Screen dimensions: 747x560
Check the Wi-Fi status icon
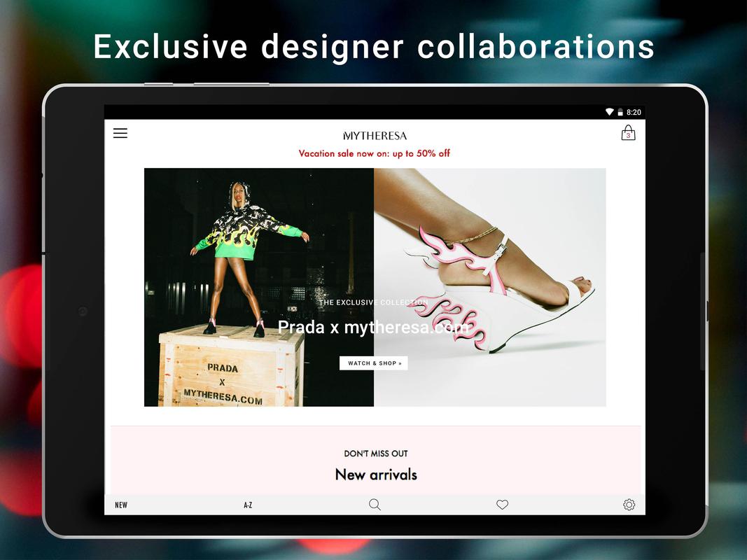609,112
